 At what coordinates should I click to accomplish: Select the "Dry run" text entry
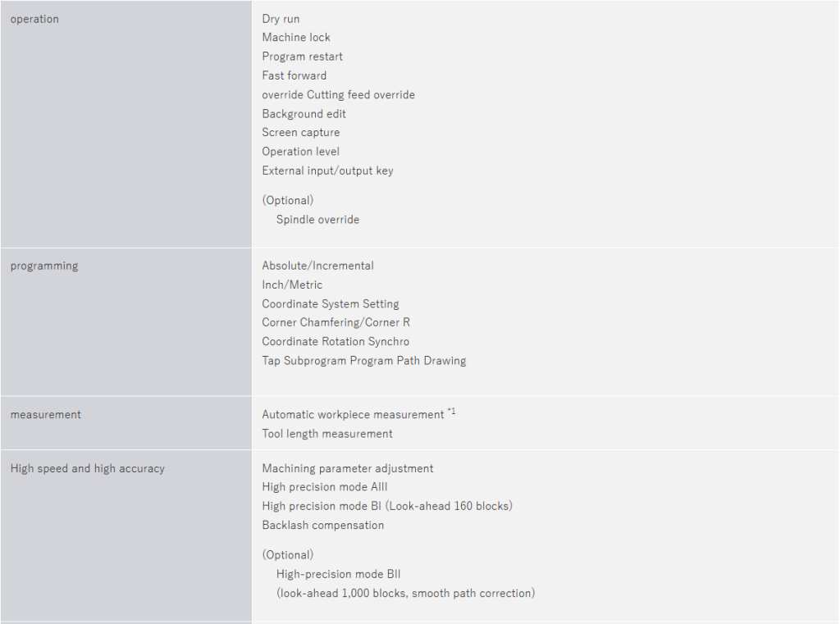[281, 19]
